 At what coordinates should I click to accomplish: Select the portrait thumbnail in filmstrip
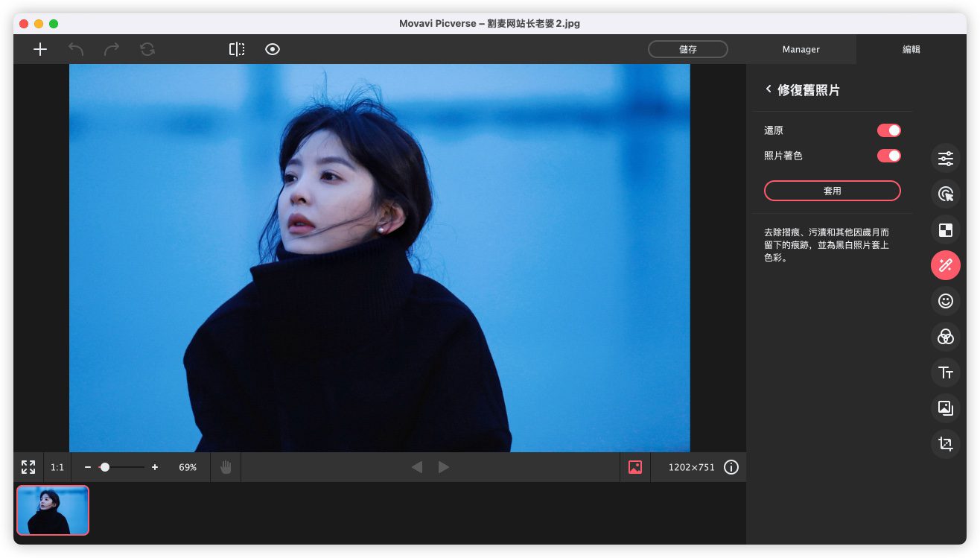53,510
